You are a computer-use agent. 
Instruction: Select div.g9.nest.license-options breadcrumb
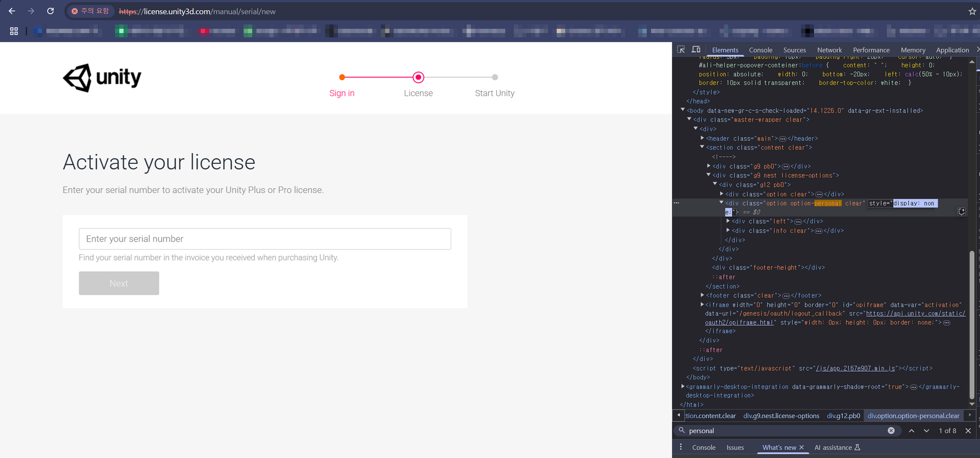781,416
